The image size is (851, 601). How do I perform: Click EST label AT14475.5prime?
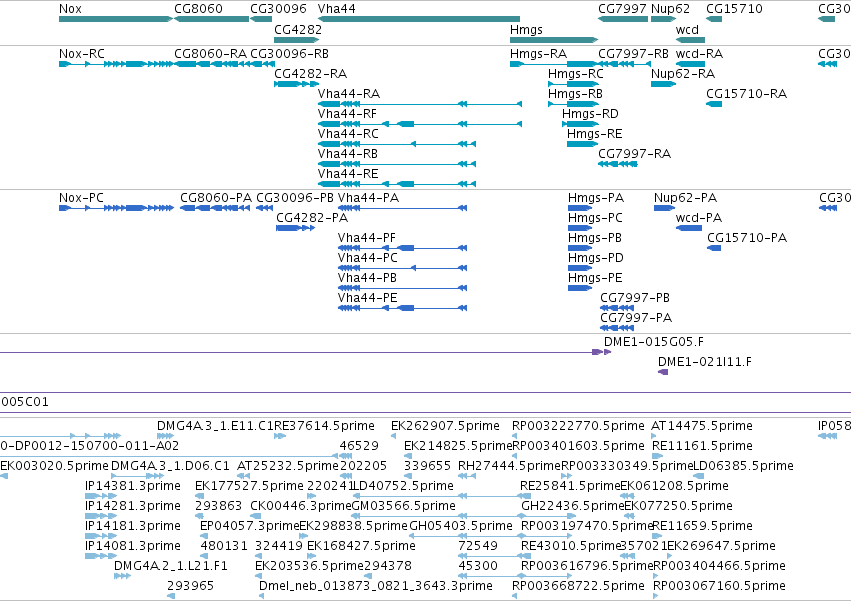[702, 426]
